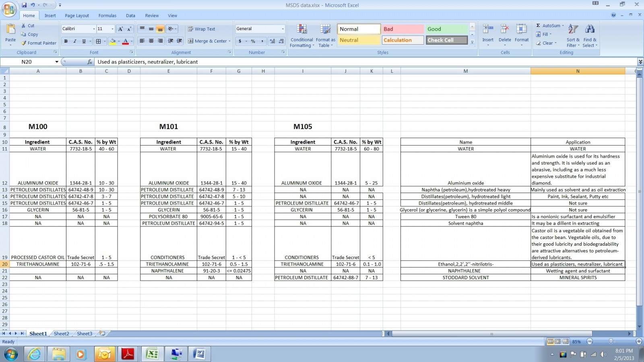Decrease the indent

click(x=171, y=41)
